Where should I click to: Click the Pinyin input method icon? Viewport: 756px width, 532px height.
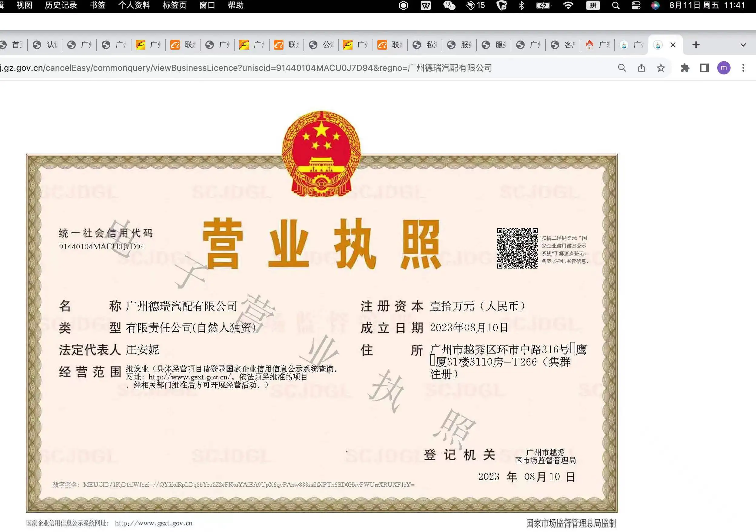pyautogui.click(x=593, y=5)
